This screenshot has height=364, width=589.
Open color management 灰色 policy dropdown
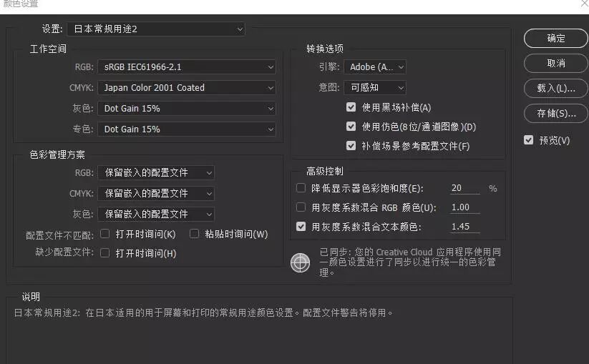156,214
